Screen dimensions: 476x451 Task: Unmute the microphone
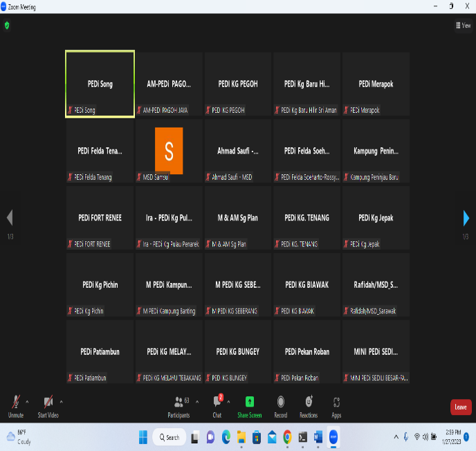[15, 405]
